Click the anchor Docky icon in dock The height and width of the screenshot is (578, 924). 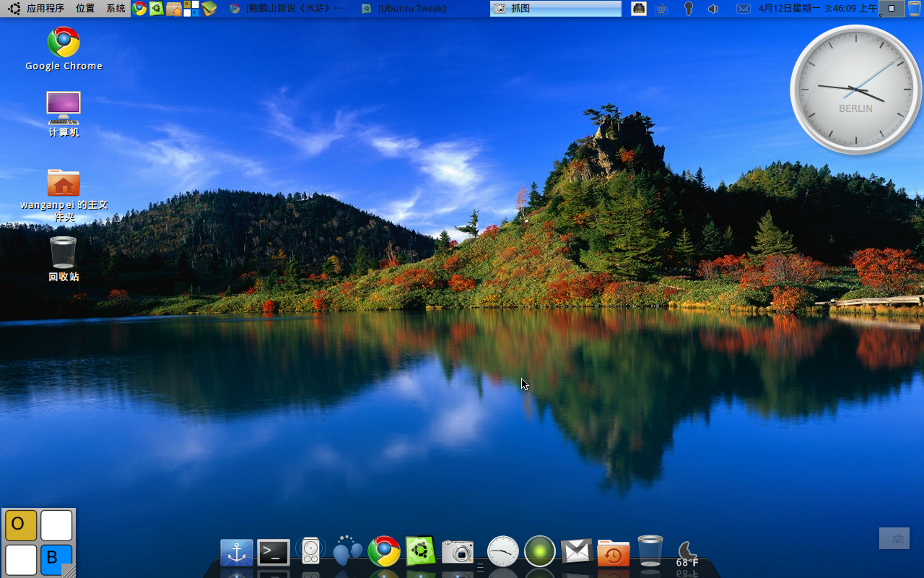coord(237,553)
